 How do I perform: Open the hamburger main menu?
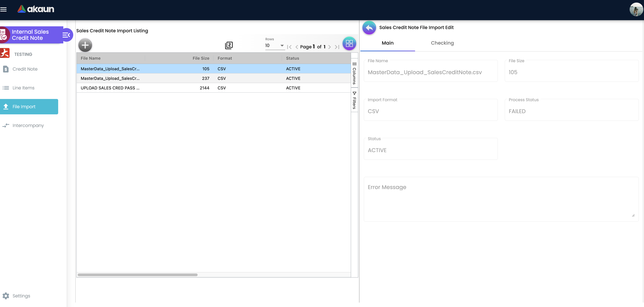(3, 10)
